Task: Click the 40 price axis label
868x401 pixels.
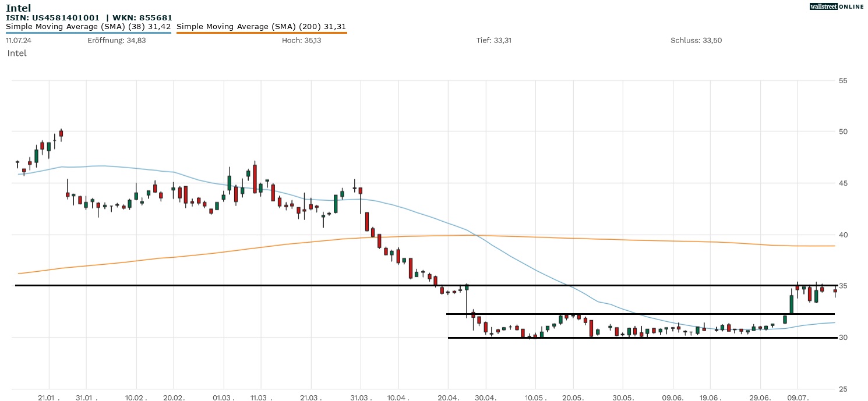Action: (843, 235)
